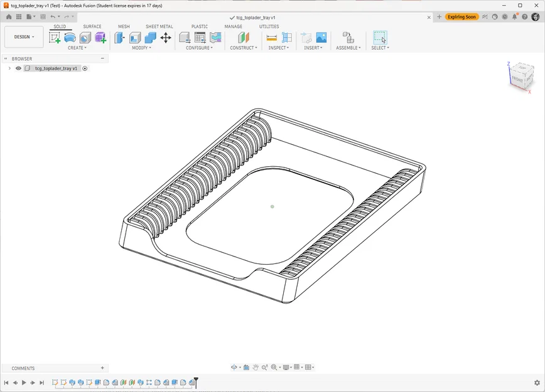
Task: Expand the tcg_toplader_tray v1 tree node
Action: click(x=10, y=68)
